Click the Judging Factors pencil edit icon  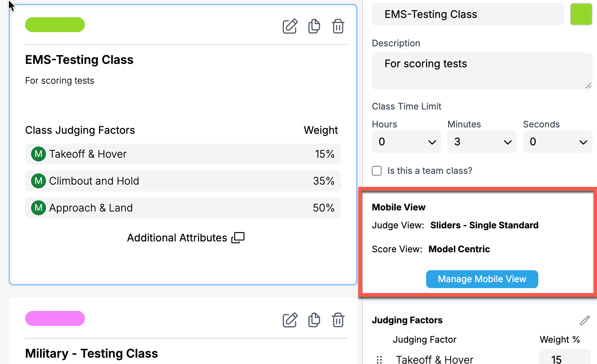click(x=584, y=320)
